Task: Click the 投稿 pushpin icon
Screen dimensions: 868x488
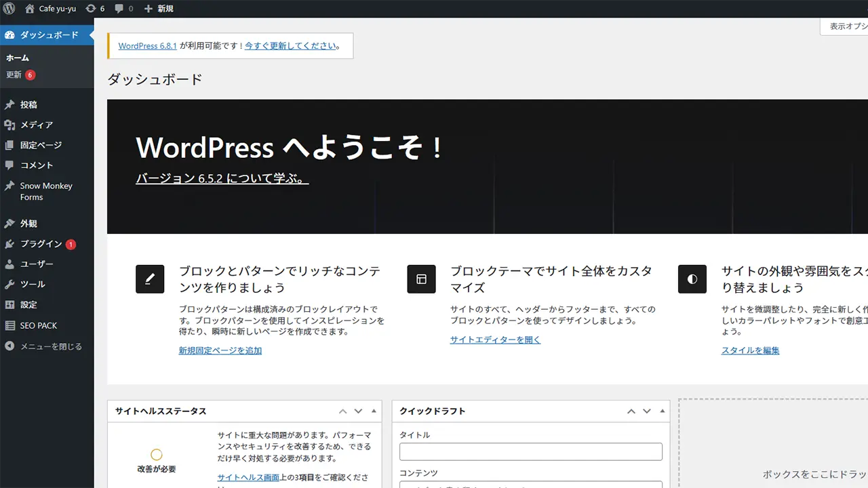Action: (9, 105)
